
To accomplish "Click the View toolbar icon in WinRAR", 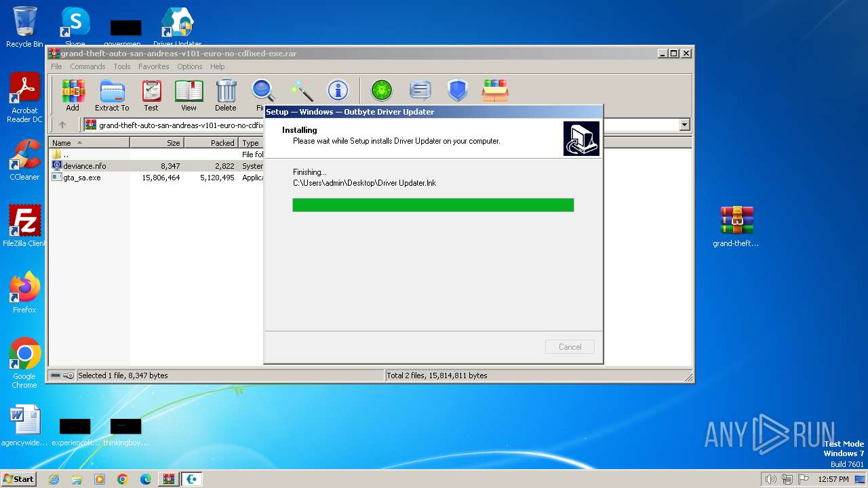I will 189,95.
